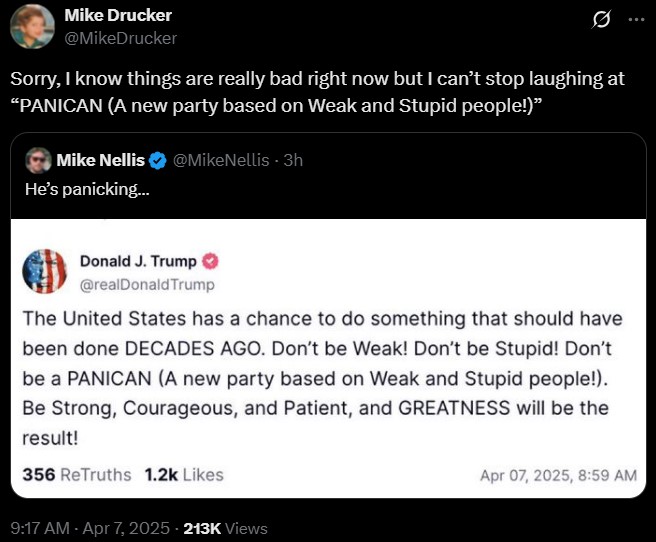656x542 pixels.
Task: Open the Mike Nellis display name
Action: coord(100,160)
